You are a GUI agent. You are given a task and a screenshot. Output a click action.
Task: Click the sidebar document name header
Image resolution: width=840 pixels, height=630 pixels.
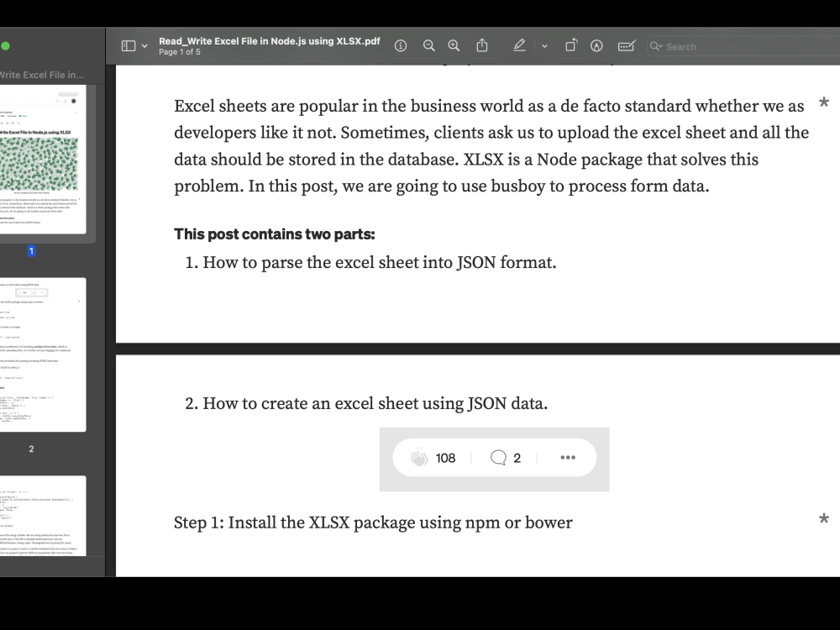pyautogui.click(x=42, y=75)
